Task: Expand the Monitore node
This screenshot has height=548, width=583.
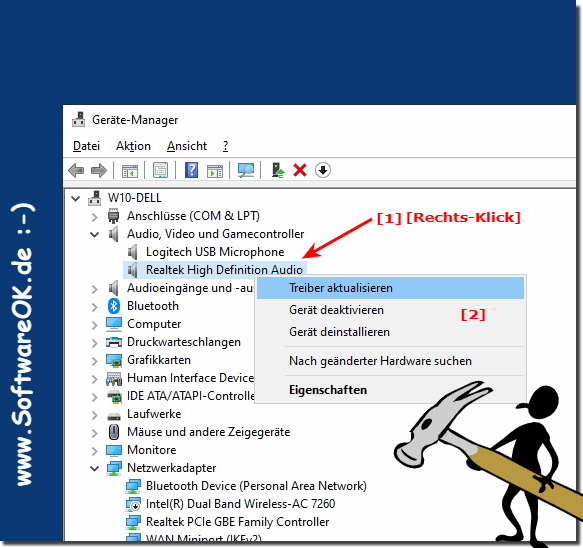Action: coord(95,451)
